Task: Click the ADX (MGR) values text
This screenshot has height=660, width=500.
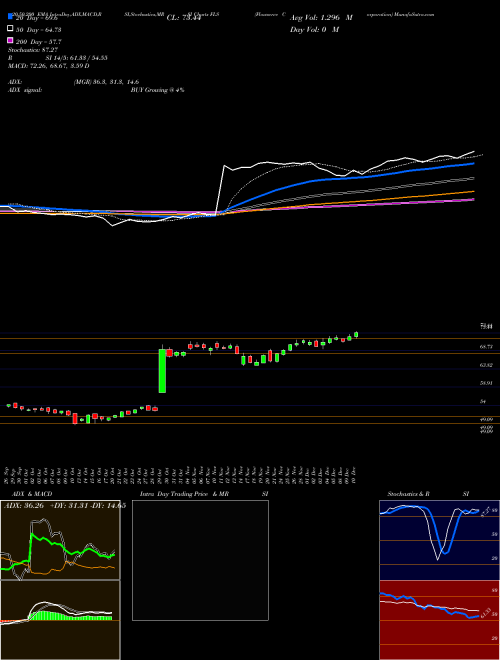Action: [106, 82]
